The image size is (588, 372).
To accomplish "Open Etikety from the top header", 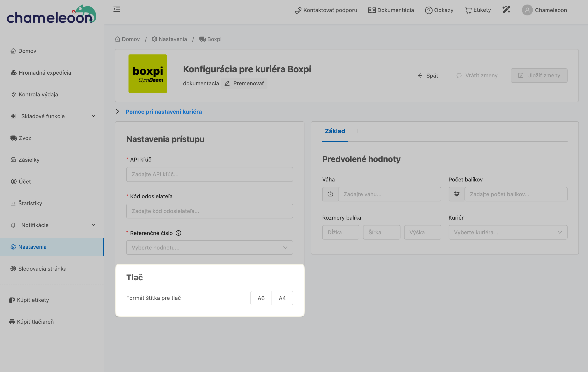I will (478, 10).
